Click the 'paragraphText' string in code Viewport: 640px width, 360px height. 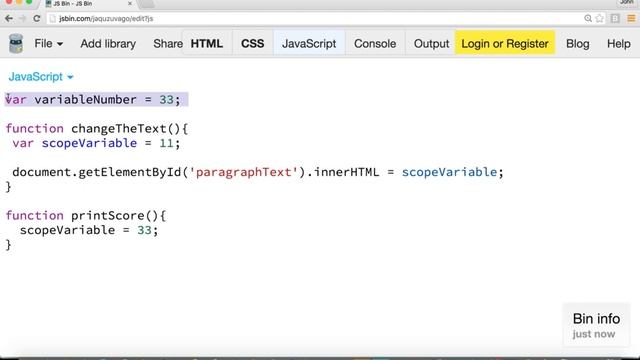244,172
